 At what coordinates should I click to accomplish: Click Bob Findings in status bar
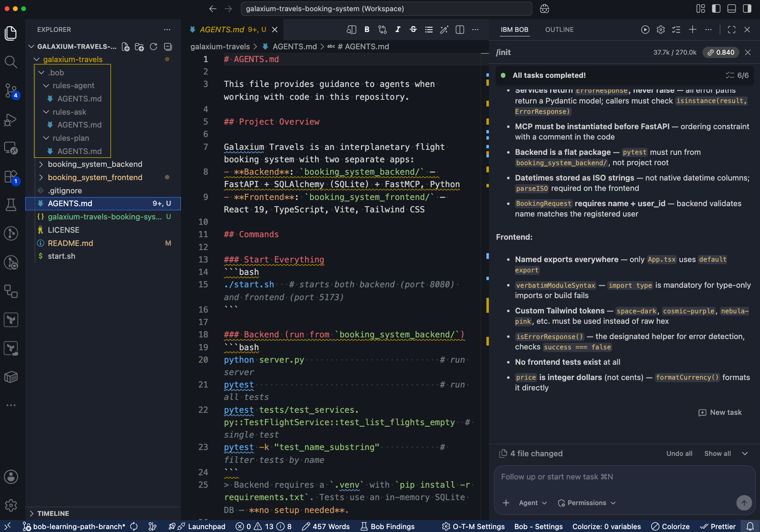(x=387, y=526)
